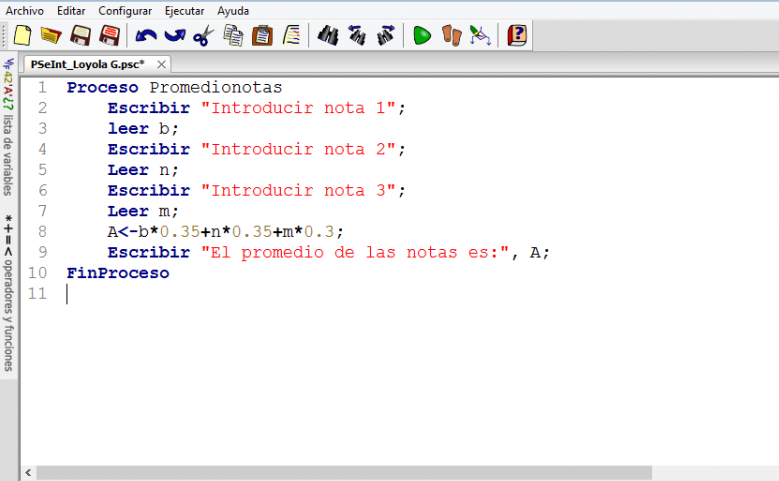Undo the last edit with the toolbar arrow
This screenshot has width=779, height=481.
[x=146, y=36]
